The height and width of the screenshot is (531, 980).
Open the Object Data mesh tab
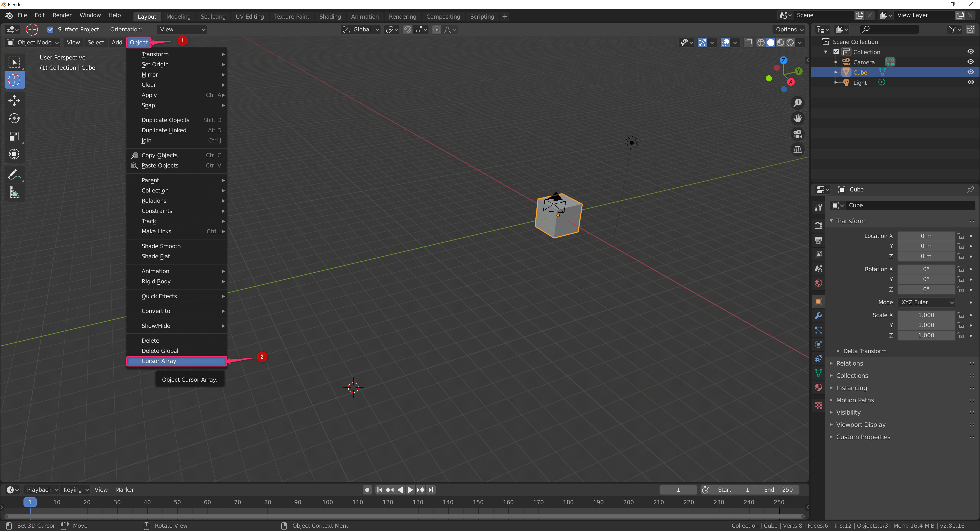[818, 373]
